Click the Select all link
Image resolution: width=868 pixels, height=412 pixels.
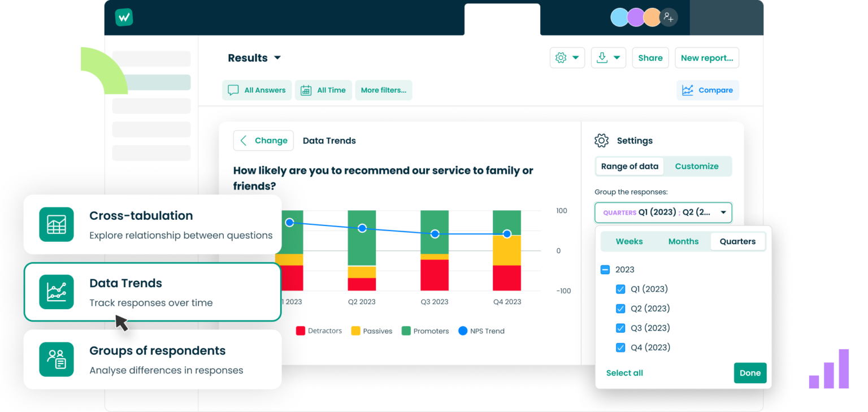point(624,373)
